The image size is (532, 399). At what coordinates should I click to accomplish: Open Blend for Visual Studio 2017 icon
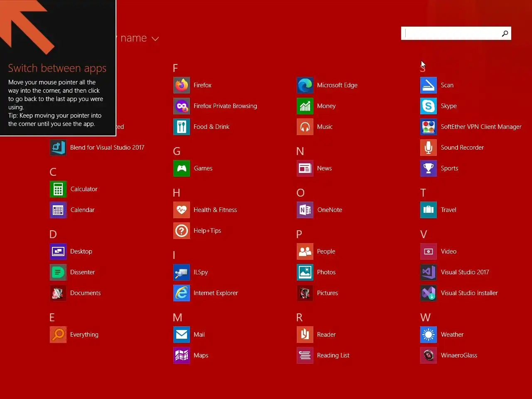[x=58, y=148]
